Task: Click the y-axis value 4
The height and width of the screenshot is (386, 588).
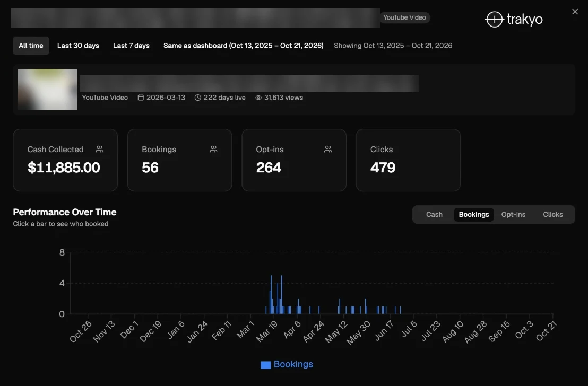Action: pos(62,283)
